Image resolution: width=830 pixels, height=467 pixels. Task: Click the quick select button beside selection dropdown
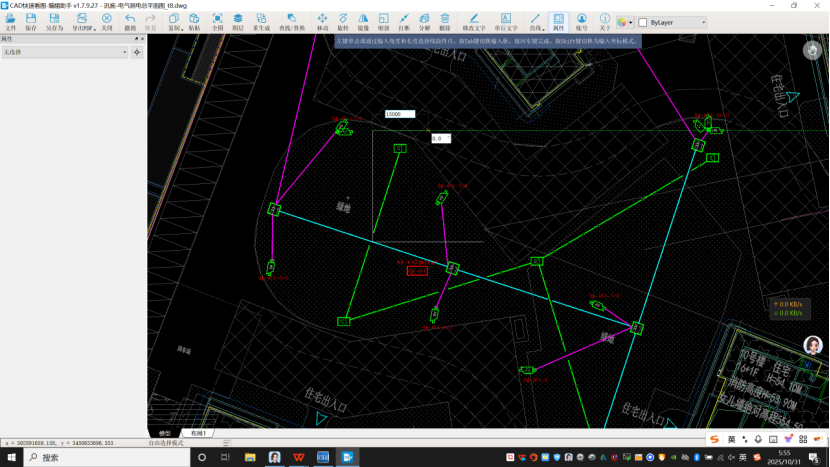coord(137,52)
